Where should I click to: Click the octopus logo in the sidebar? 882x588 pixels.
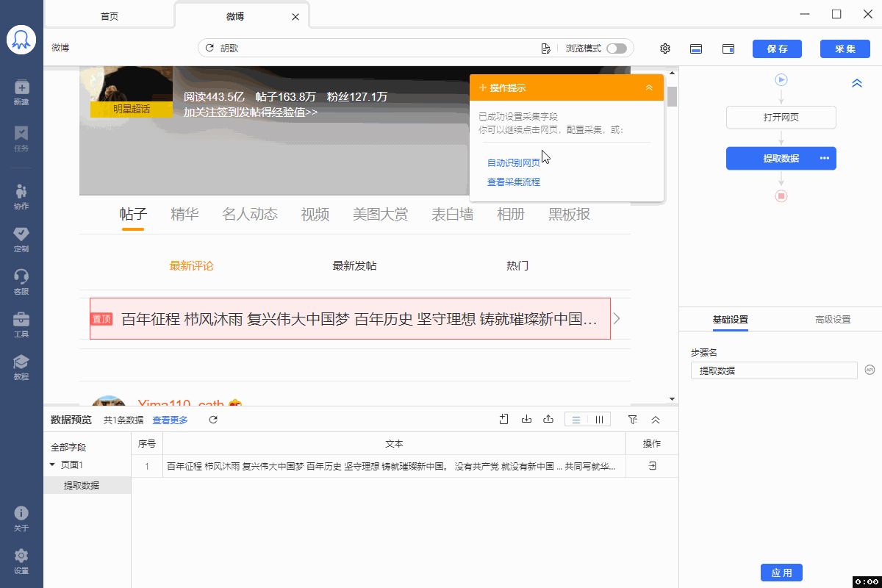point(21,40)
